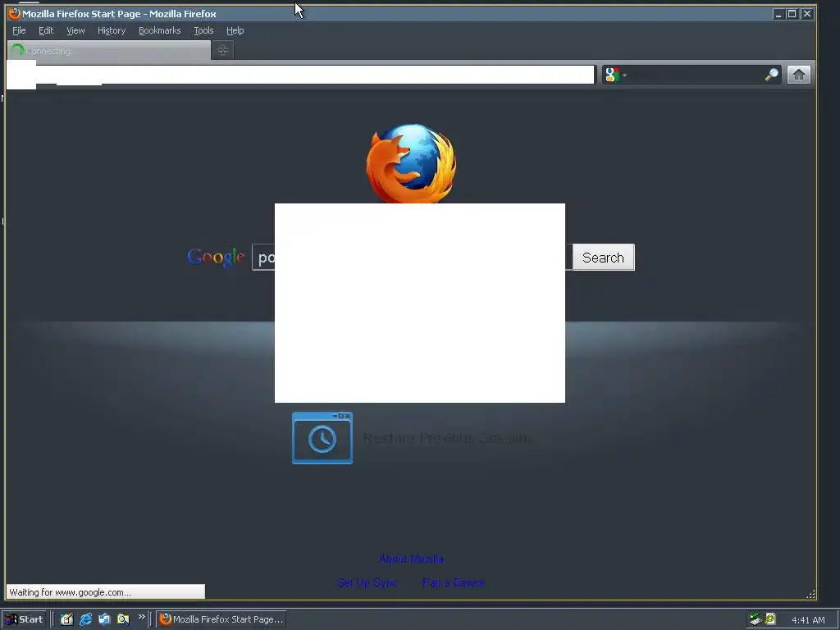Open the About Mozilla link

point(411,559)
